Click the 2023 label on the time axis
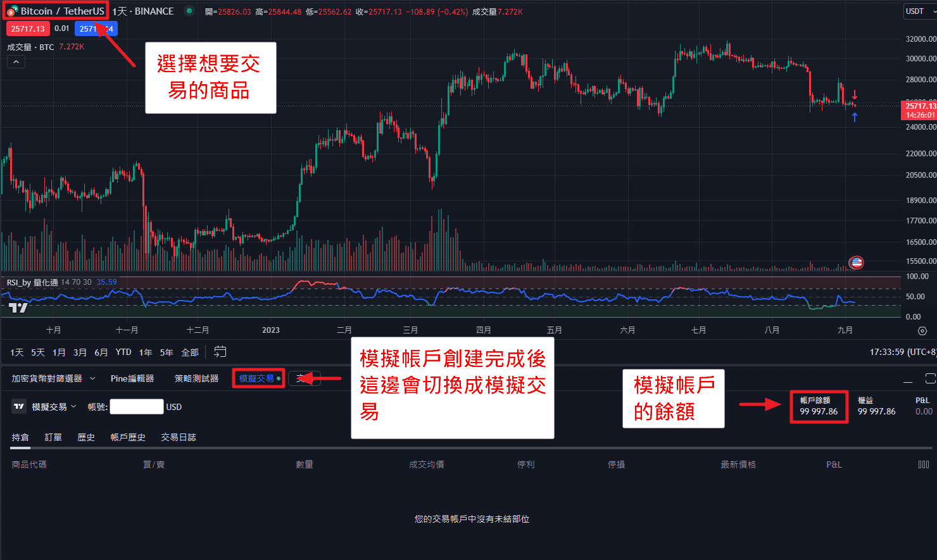 [271, 330]
